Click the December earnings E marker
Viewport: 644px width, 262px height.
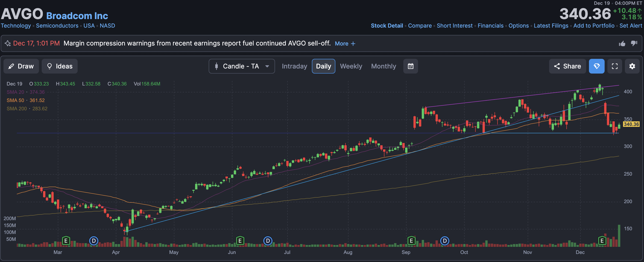pyautogui.click(x=602, y=241)
